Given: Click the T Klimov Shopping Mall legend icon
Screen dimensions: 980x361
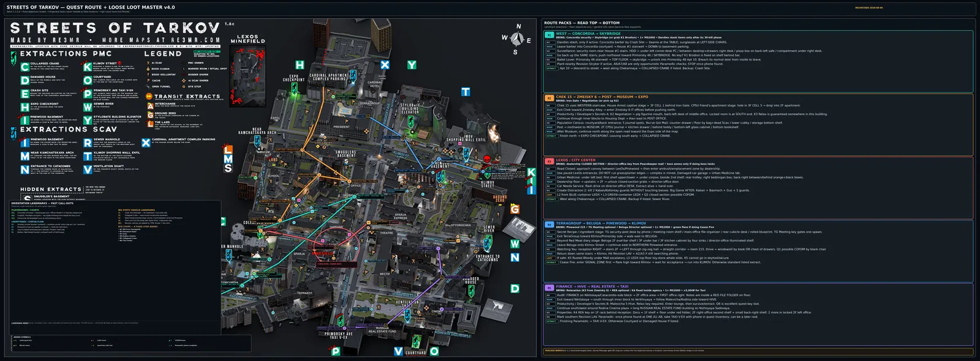Looking at the screenshot, I should (x=88, y=156).
